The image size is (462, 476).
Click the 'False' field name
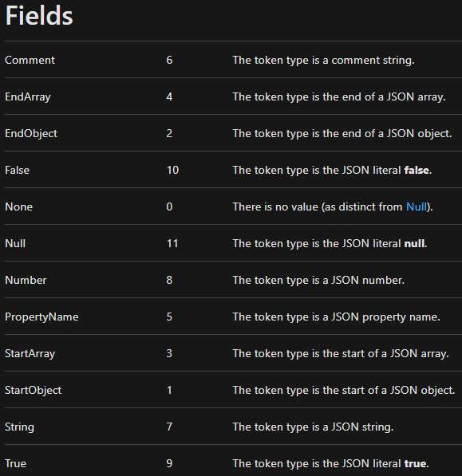[17, 170]
